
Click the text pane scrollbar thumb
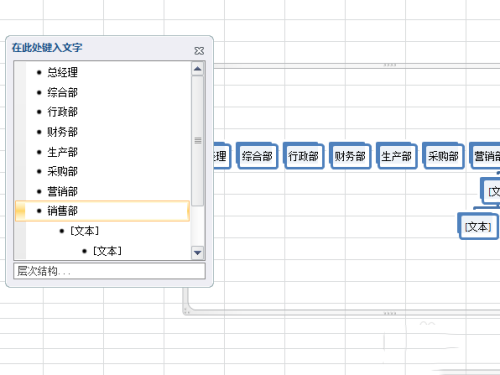pos(198,141)
